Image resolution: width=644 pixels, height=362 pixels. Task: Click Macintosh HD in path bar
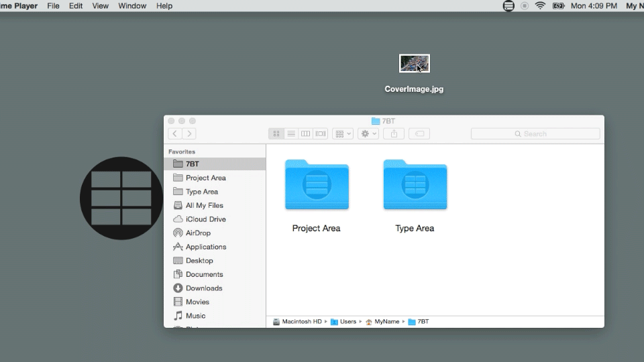[297, 322]
